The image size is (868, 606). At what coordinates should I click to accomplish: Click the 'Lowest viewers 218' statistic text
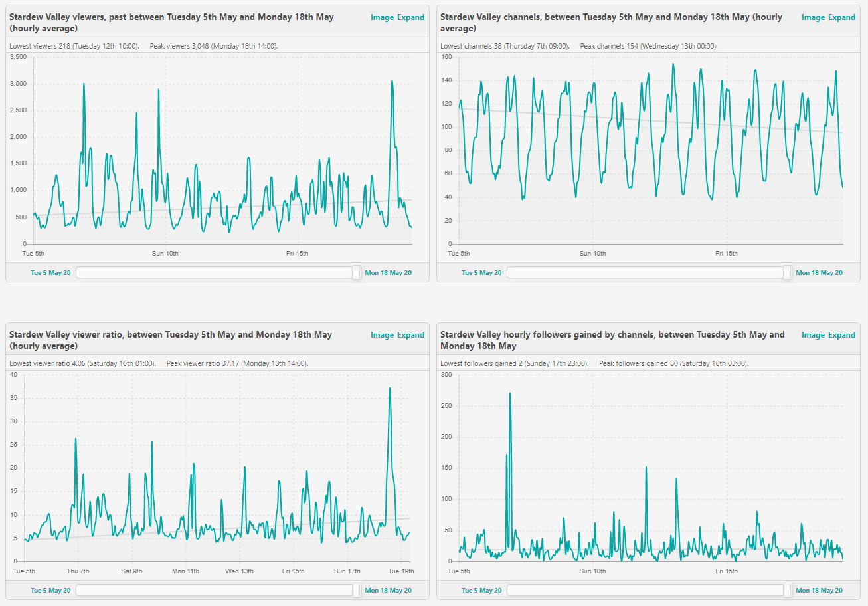click(74, 46)
